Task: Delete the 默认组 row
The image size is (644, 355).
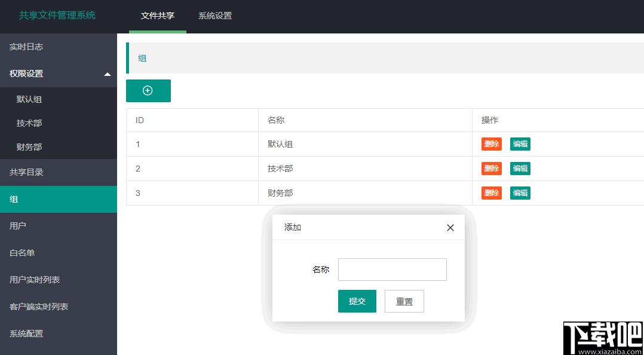Action: (492, 144)
